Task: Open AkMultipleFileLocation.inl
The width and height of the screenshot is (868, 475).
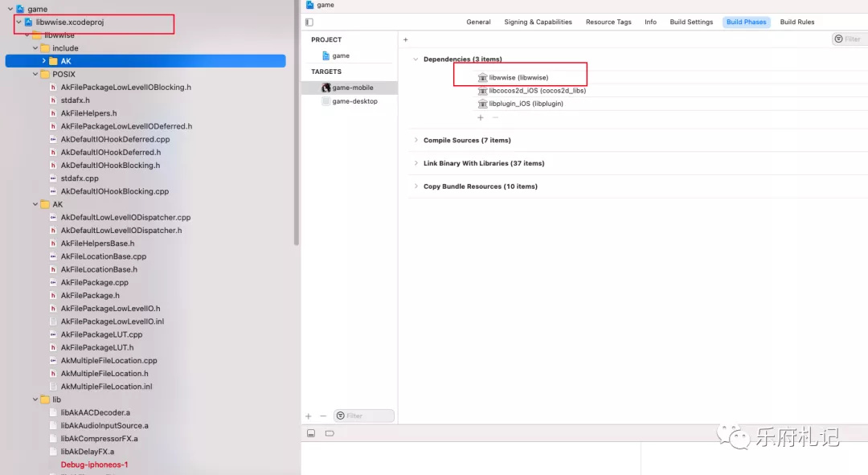Action: 106,387
